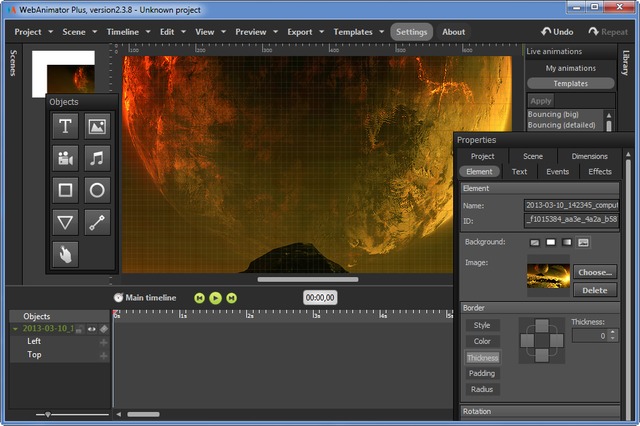Add a Video object from the Objects panel
This screenshot has width=640, height=426.
point(65,158)
